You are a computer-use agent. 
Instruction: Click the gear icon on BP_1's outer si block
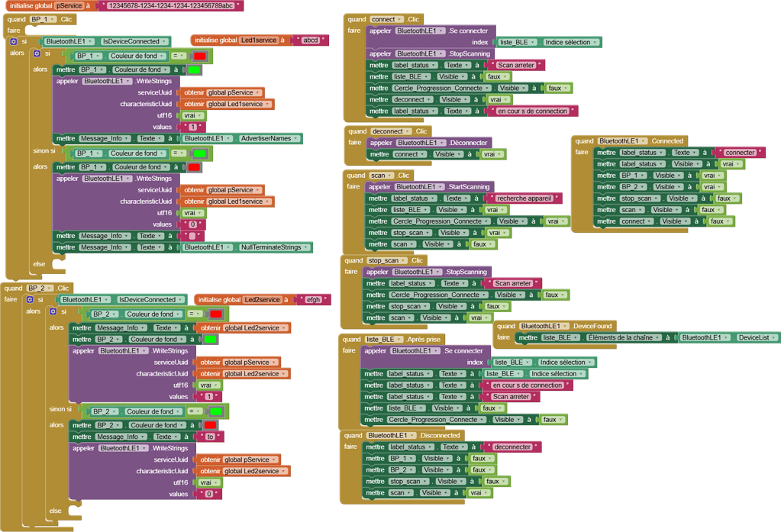[x=14, y=42]
